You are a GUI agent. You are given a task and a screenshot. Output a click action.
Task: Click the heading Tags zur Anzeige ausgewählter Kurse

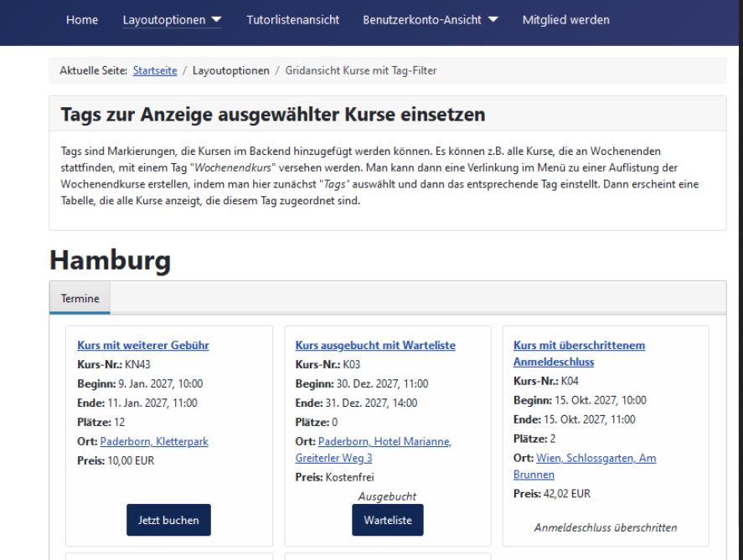pyautogui.click(x=273, y=114)
